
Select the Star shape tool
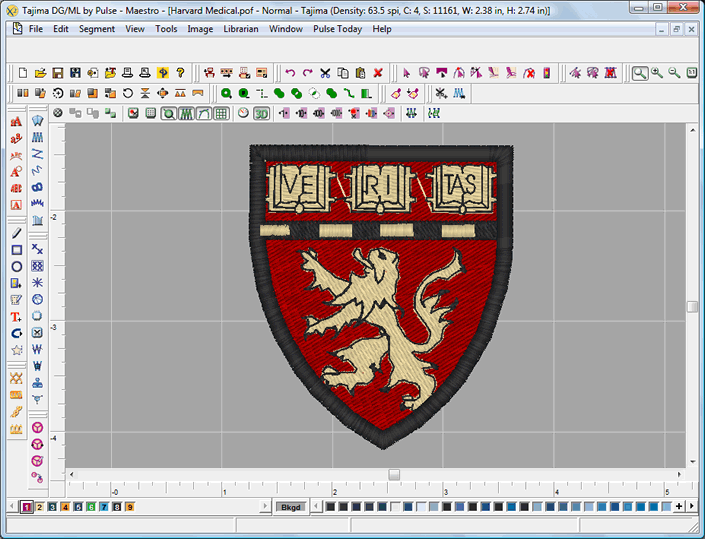[x=17, y=350]
